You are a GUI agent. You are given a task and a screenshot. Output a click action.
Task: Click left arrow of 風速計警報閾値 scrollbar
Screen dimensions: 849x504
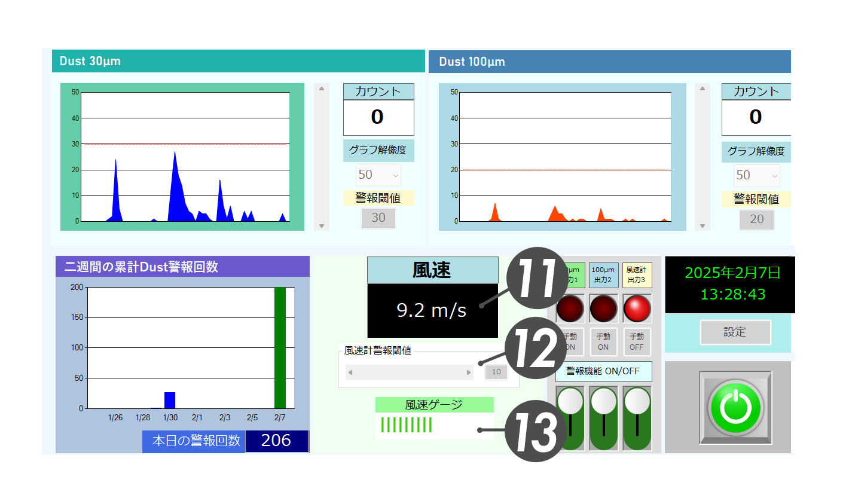pyautogui.click(x=350, y=372)
